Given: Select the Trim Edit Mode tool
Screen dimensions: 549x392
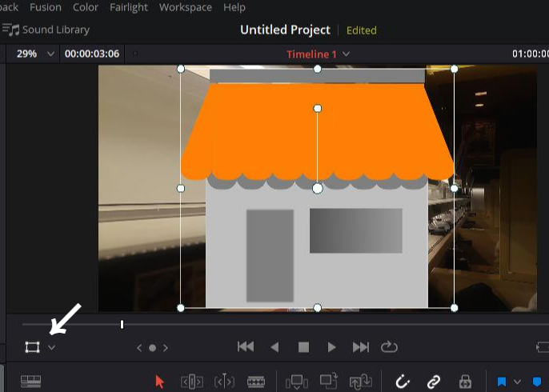Looking at the screenshot, I should pyautogui.click(x=192, y=382).
